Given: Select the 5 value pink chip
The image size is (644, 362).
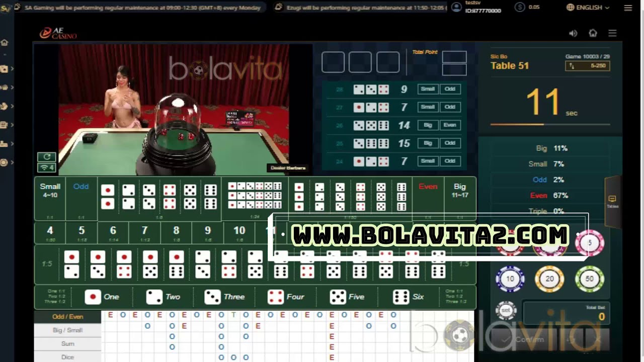Looking at the screenshot, I should 590,243.
